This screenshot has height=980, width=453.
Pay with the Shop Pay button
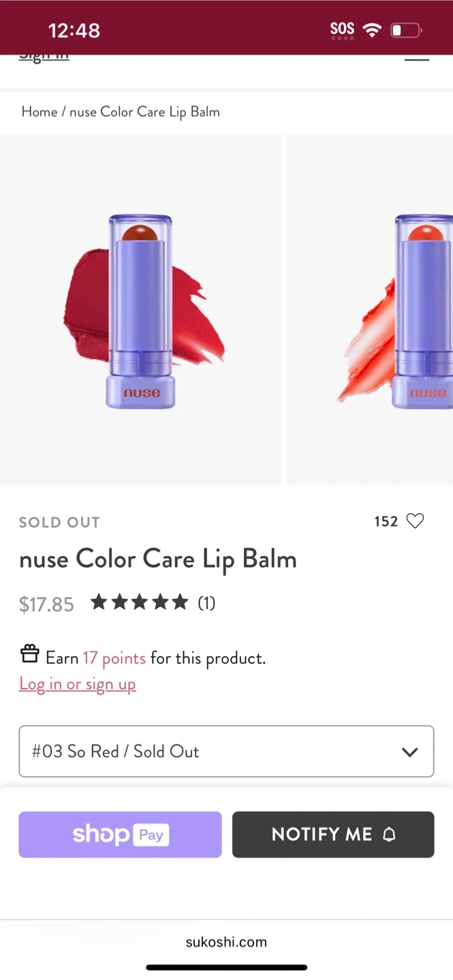(x=120, y=834)
